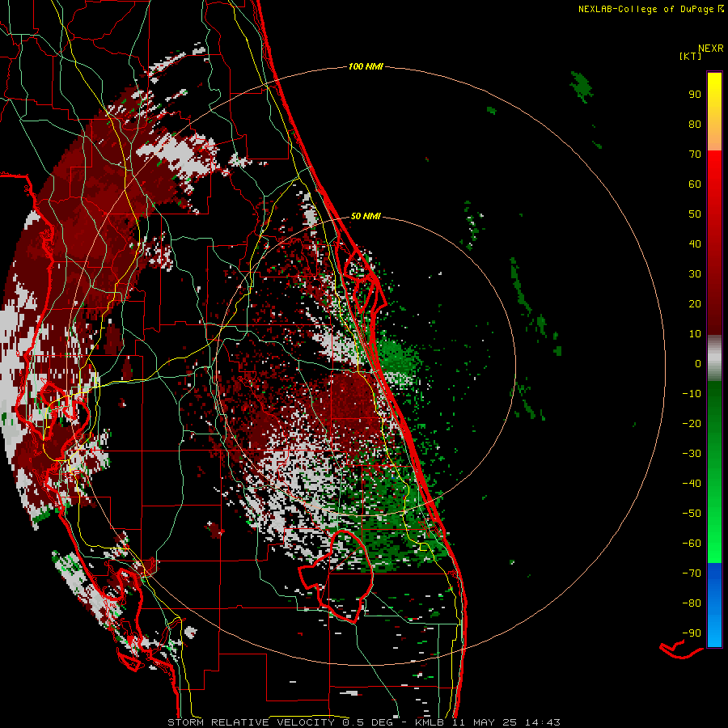Click the [KT] units label
The image size is (728, 728).
690,56
